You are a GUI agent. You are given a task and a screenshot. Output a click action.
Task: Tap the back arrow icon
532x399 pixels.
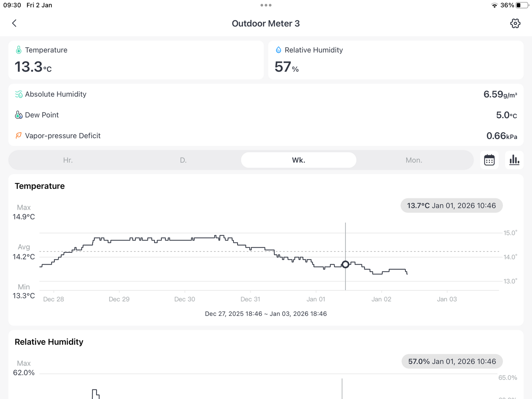[14, 23]
